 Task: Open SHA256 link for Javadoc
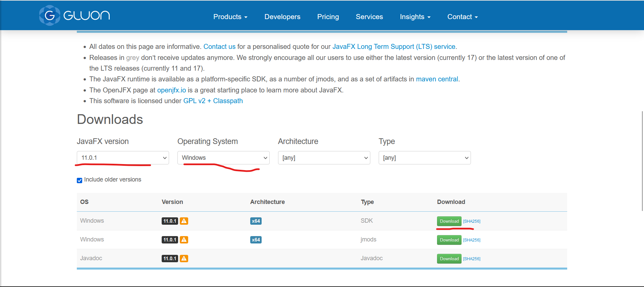point(472,259)
